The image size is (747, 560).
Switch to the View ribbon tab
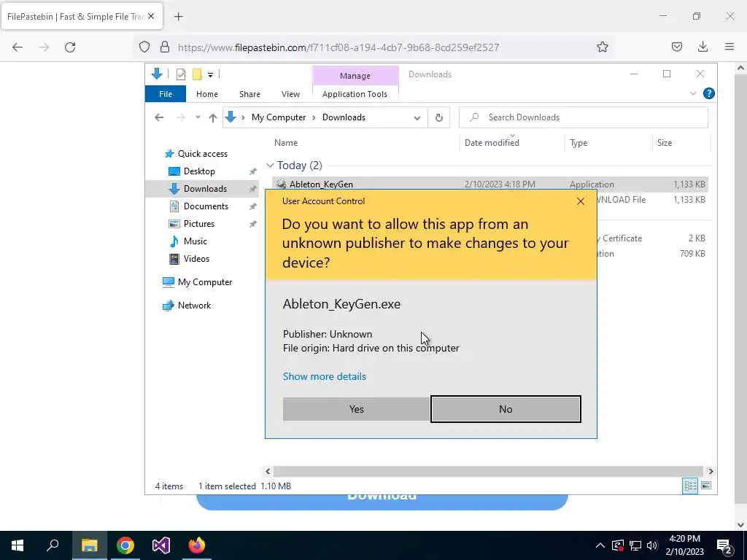[290, 94]
